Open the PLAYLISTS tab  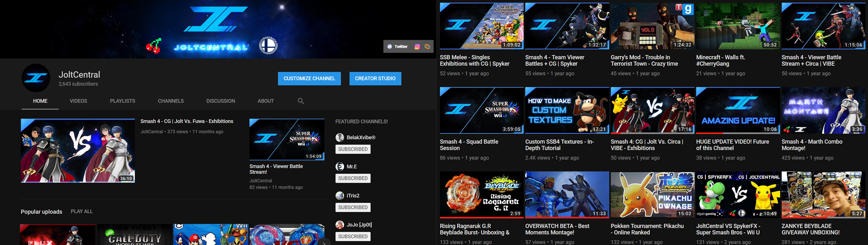coord(122,101)
